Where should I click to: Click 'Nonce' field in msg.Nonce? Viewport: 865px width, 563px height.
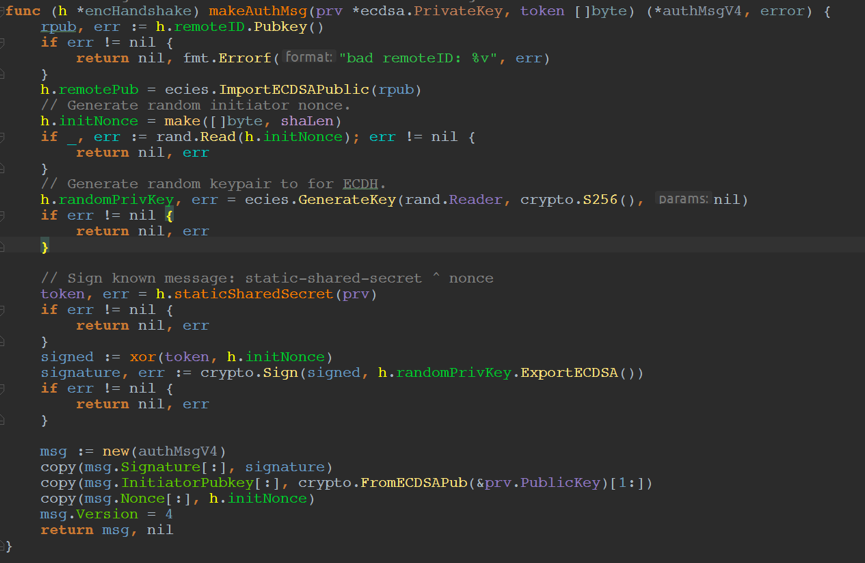(x=143, y=498)
